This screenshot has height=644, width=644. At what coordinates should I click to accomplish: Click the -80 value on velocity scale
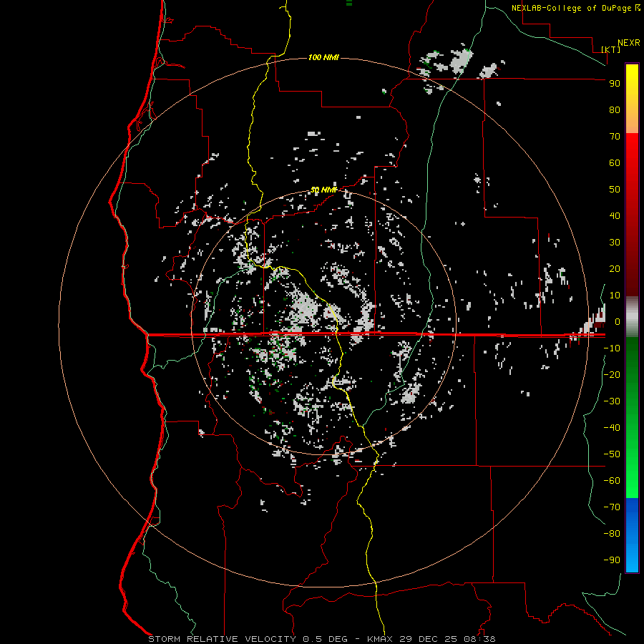point(612,534)
